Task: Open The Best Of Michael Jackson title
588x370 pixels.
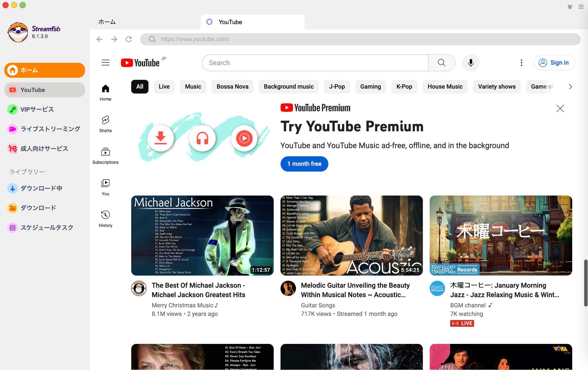Action: point(198,290)
